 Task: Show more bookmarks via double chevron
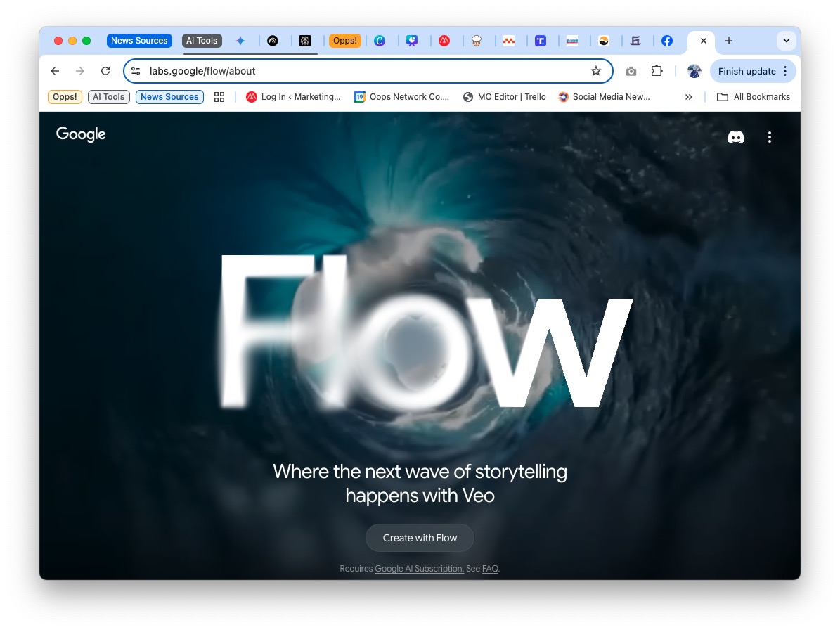(688, 97)
